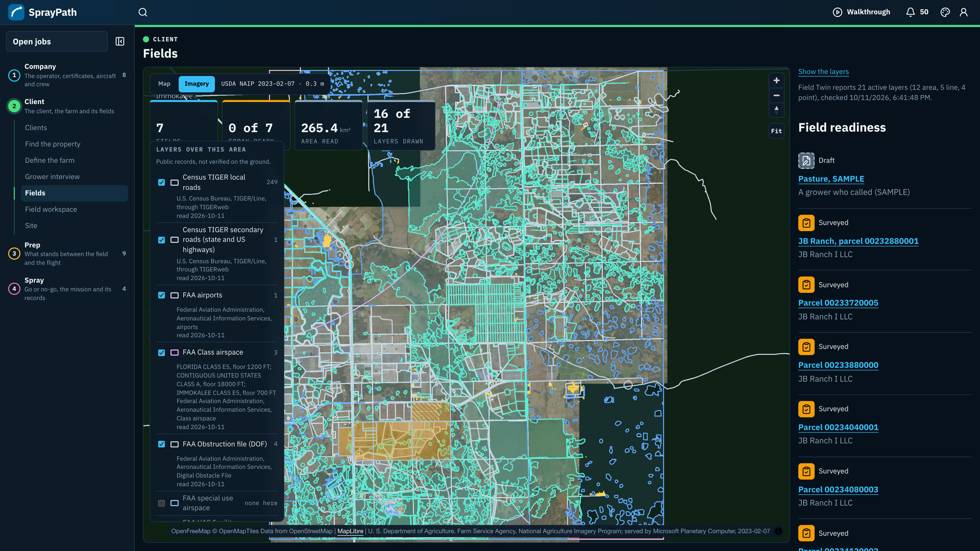Open JB Ranch, parcel 00232880001 link
980x551 pixels.
pos(858,241)
